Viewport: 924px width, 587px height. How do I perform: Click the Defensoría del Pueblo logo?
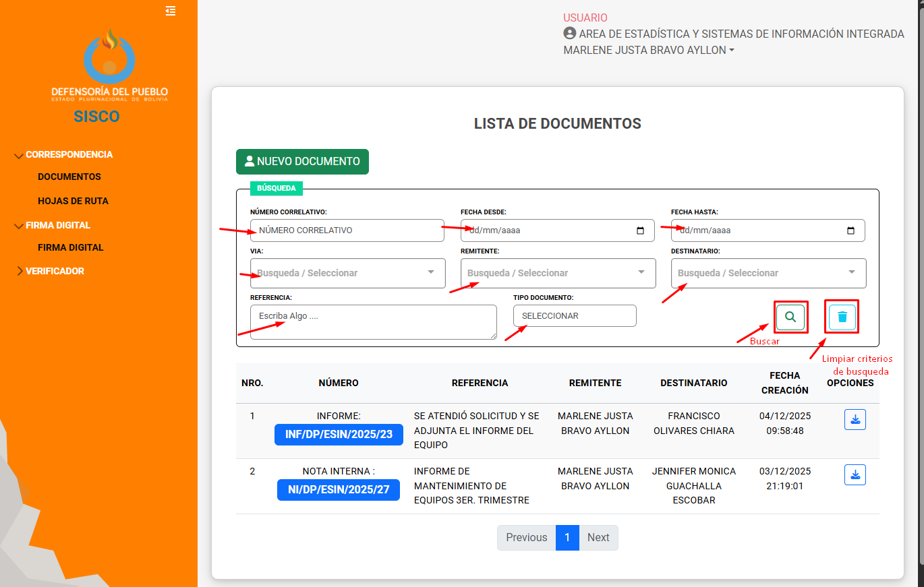(x=109, y=65)
